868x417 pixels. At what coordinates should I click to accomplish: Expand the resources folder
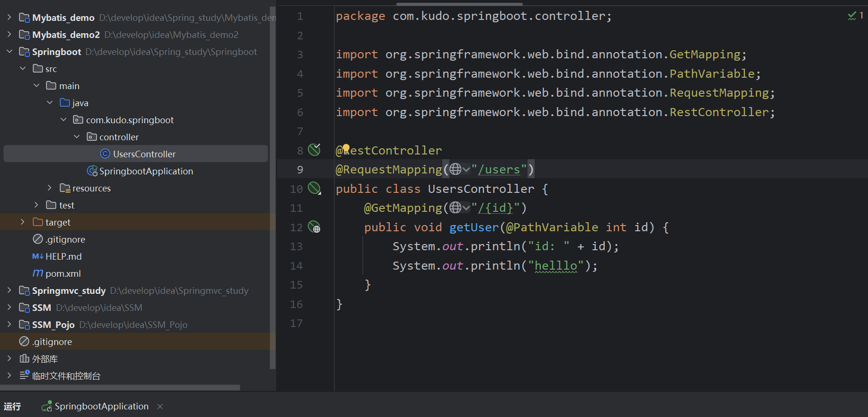(50, 188)
